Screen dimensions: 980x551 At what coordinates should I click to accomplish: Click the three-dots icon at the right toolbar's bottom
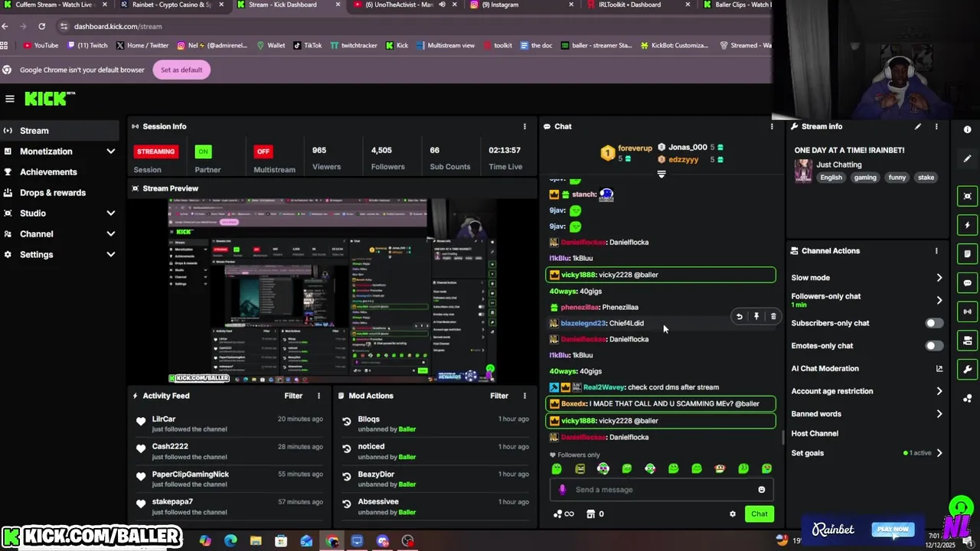tap(968, 398)
